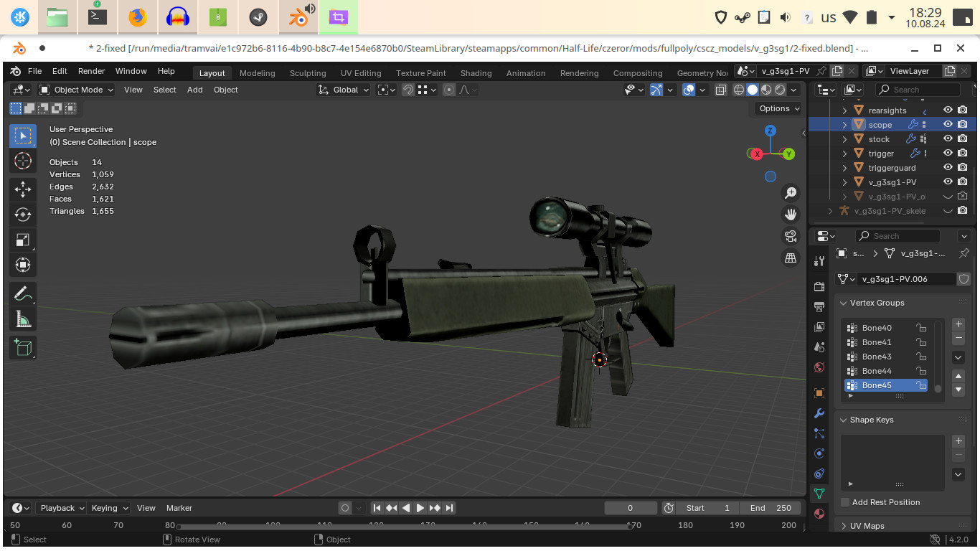Screen dimensions: 980x551
Task: Jump to the end frame button
Action: pyautogui.click(x=450, y=508)
